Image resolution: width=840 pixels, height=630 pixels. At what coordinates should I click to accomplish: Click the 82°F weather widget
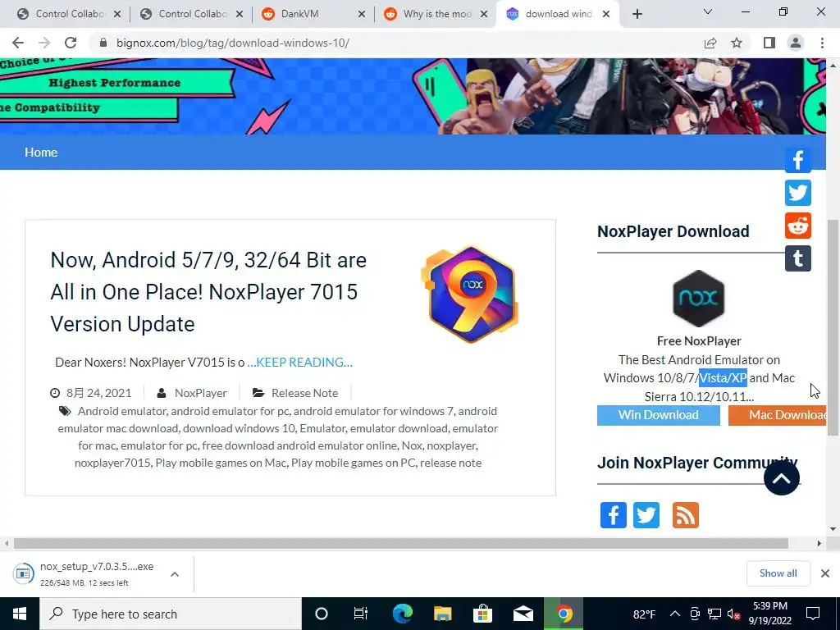pos(645,614)
